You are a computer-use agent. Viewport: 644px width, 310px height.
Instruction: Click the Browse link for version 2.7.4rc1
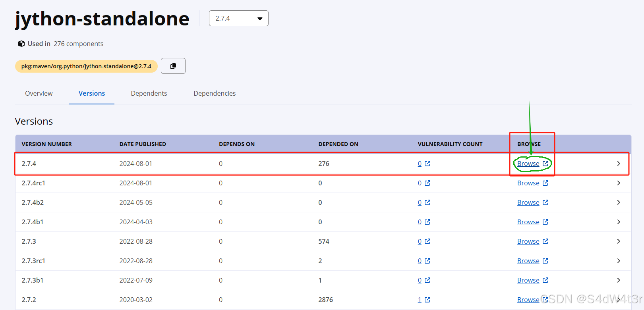point(528,183)
